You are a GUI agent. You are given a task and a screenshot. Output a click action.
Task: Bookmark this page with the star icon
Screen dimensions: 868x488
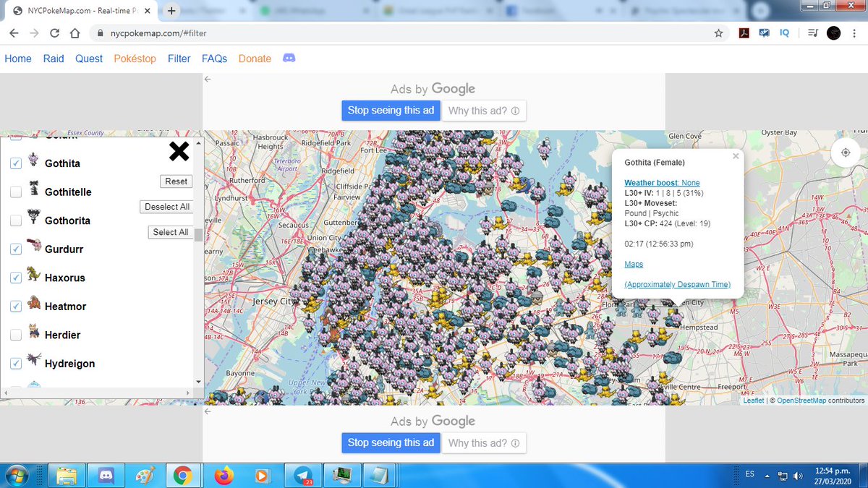[718, 33]
